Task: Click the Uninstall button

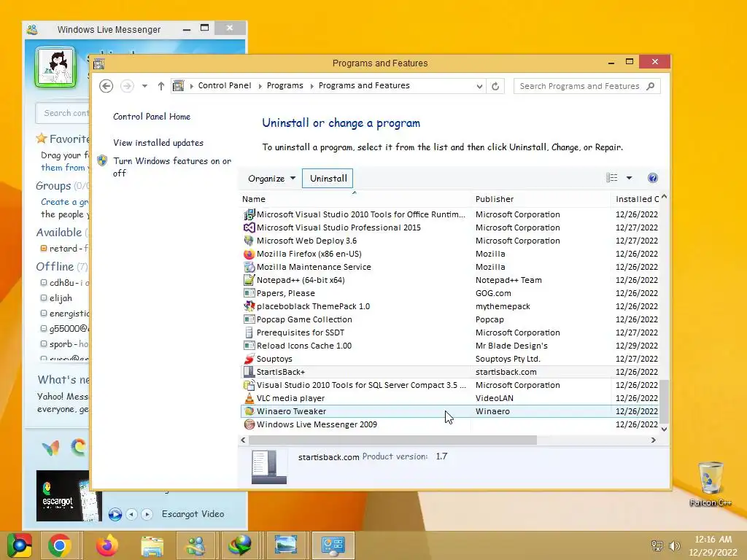Action: click(328, 179)
